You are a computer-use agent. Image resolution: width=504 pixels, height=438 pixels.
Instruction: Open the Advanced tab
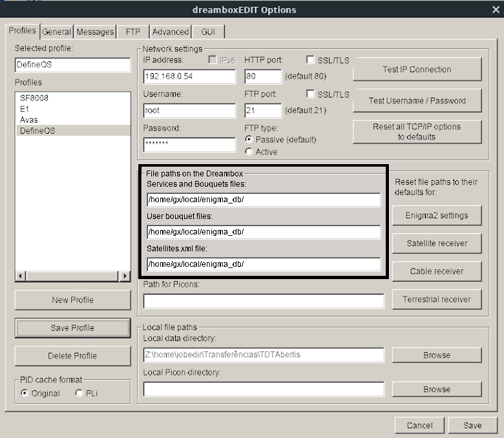coord(171,32)
